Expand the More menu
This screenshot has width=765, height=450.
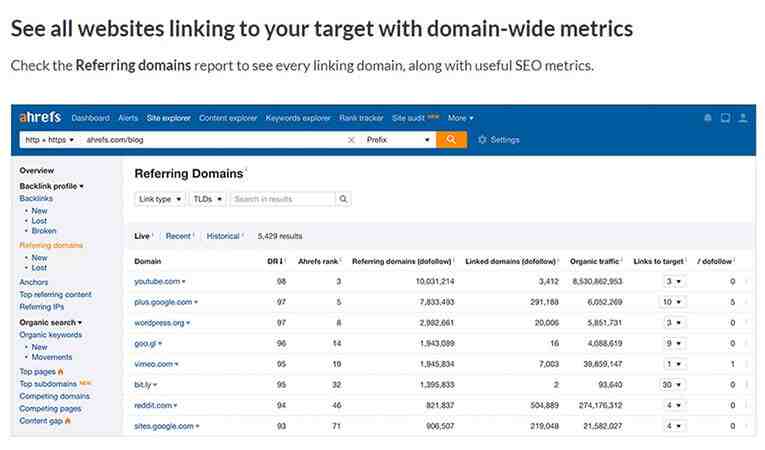click(x=461, y=118)
